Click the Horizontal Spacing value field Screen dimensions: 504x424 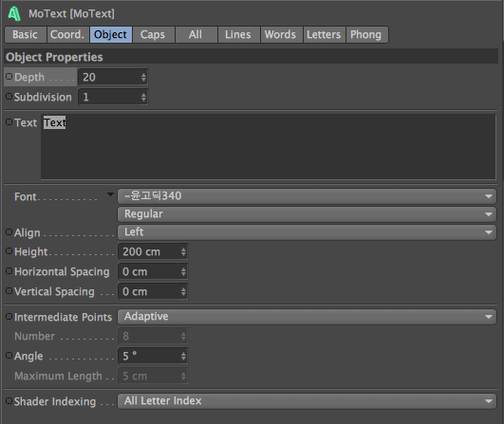click(x=153, y=271)
